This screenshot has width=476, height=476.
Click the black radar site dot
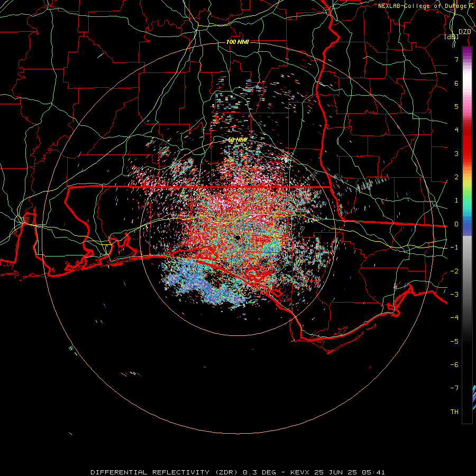[237, 237]
